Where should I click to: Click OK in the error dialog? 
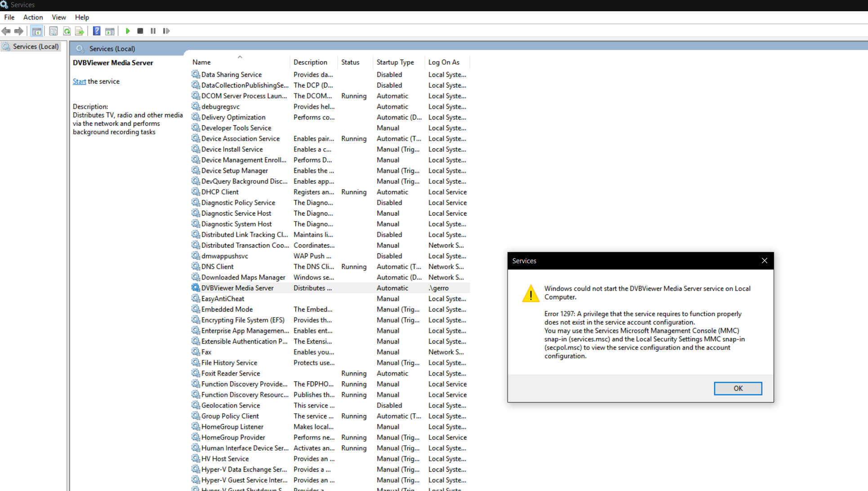click(x=738, y=388)
